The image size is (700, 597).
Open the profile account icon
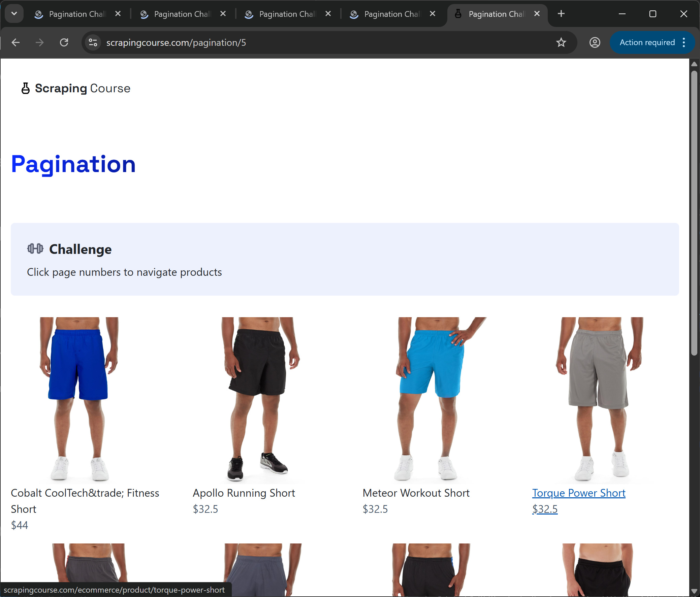pos(595,42)
